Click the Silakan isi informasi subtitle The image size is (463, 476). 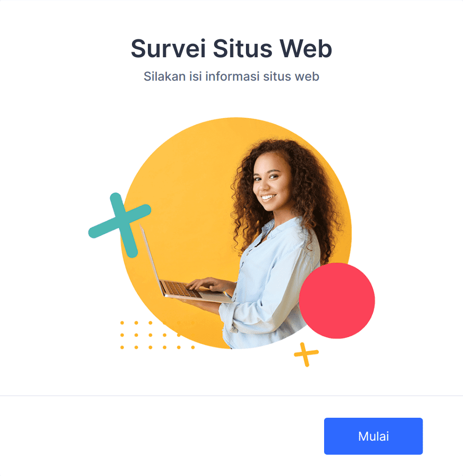click(231, 76)
